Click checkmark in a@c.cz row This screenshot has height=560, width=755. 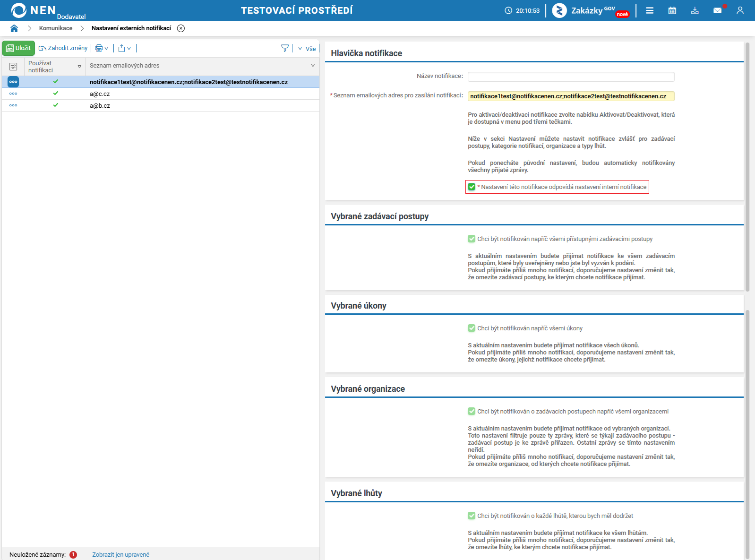tap(56, 93)
